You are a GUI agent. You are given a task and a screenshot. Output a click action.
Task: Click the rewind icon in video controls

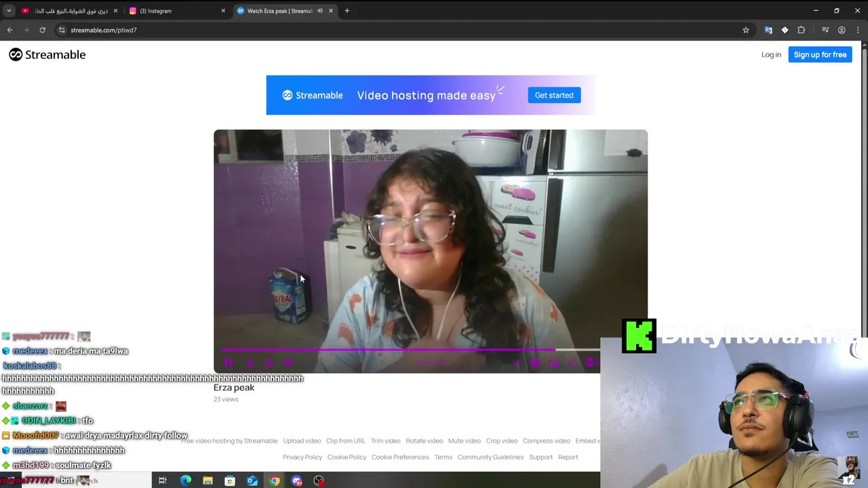[x=250, y=363]
